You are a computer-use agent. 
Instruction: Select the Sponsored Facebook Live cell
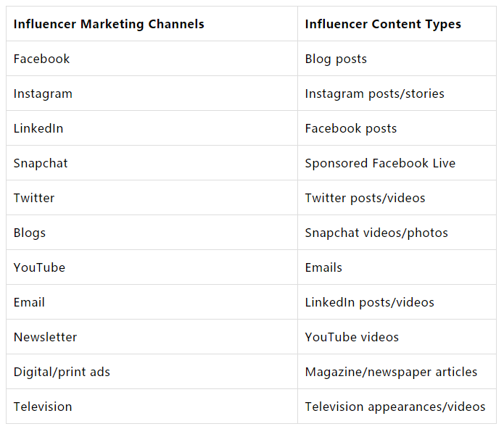tap(397, 163)
